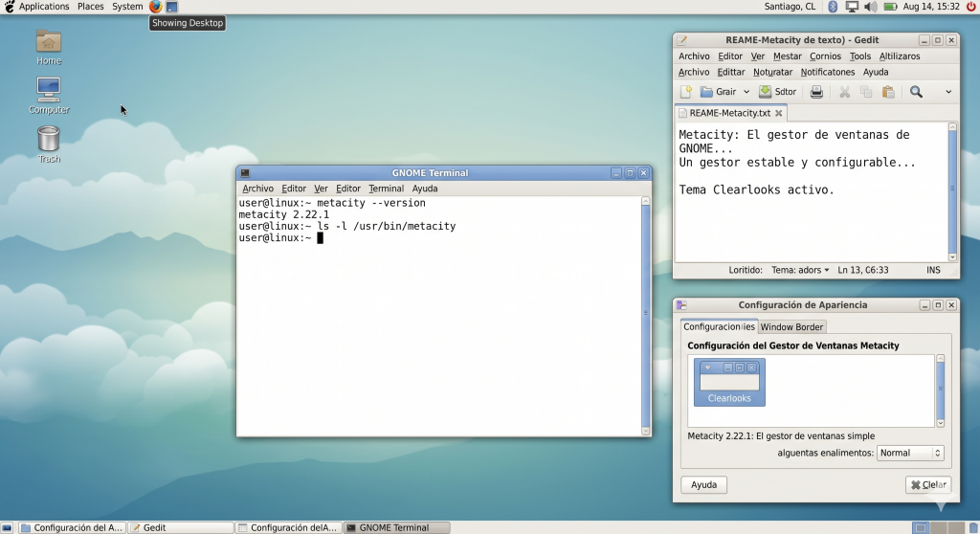Viewport: 980px width, 534px height.
Task: Click the paste clipboard icon in Gedit
Action: coord(888,92)
